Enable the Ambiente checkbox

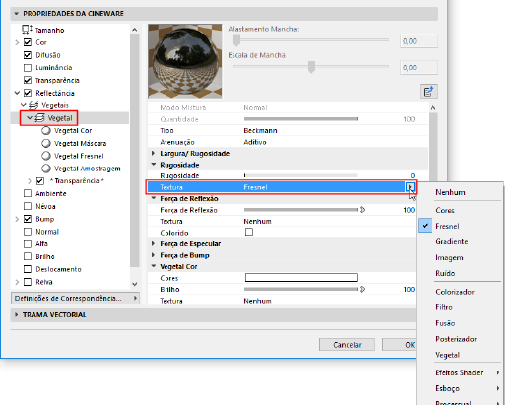pos(28,193)
